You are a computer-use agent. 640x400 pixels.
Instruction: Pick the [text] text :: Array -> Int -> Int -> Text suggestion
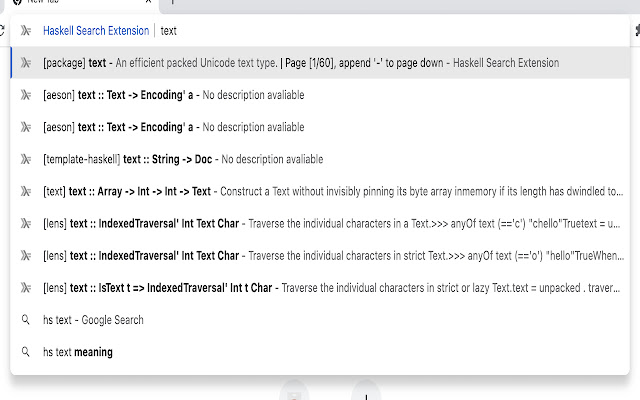tap(320, 191)
